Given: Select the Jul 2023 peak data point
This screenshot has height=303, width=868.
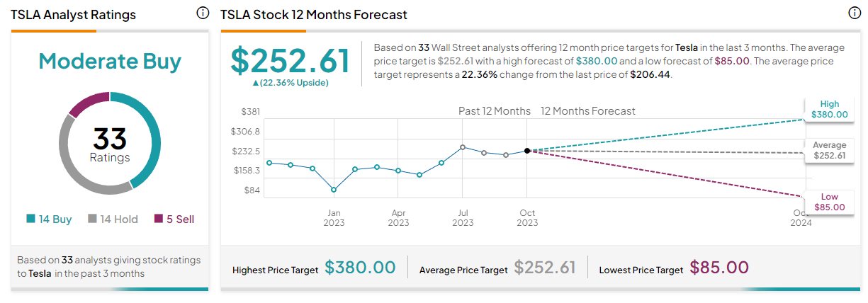Looking at the screenshot, I should coord(462,147).
